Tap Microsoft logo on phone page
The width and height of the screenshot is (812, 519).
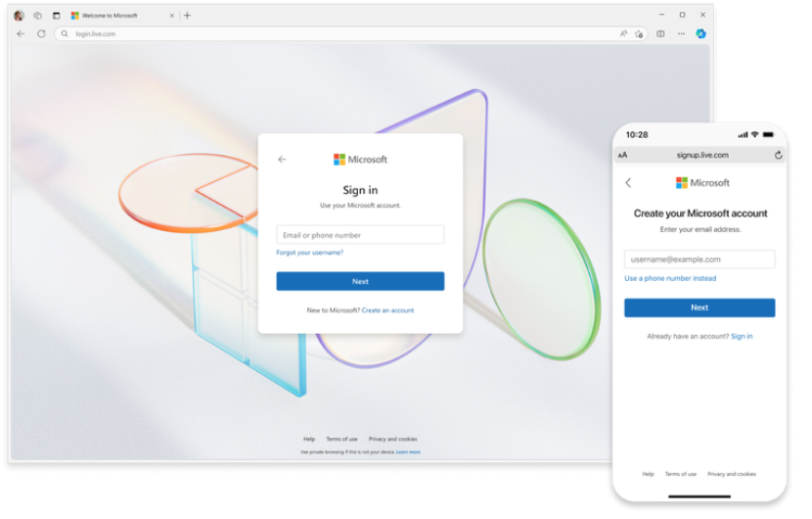702,182
